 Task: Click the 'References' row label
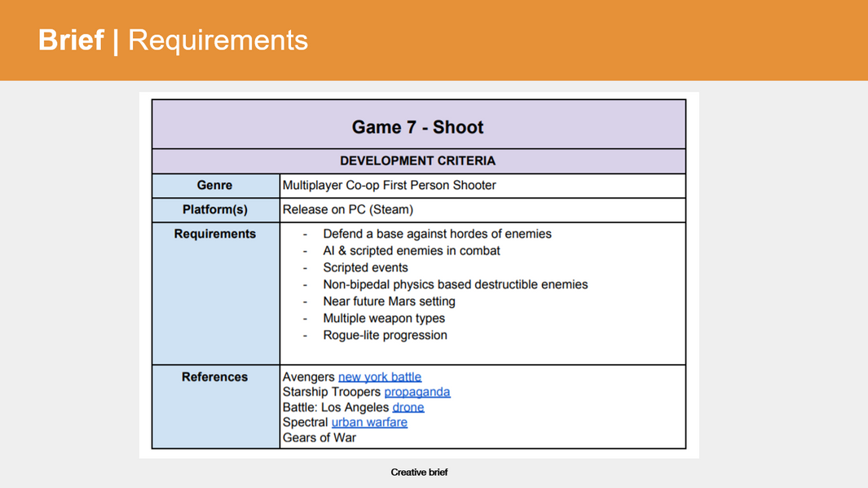tap(215, 376)
